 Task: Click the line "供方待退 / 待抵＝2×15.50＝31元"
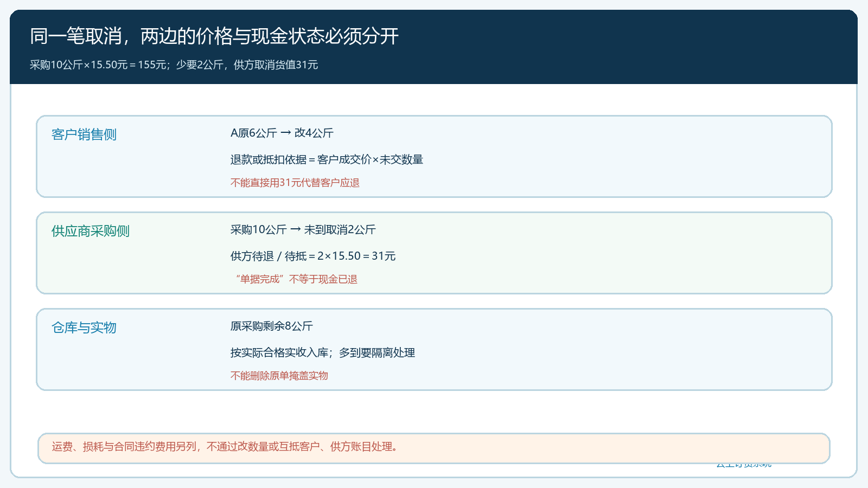click(x=313, y=256)
